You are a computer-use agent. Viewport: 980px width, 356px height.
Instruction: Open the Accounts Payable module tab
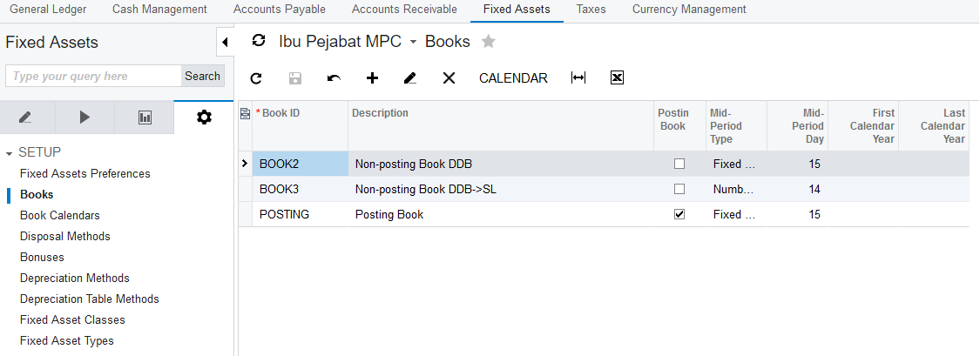[279, 10]
